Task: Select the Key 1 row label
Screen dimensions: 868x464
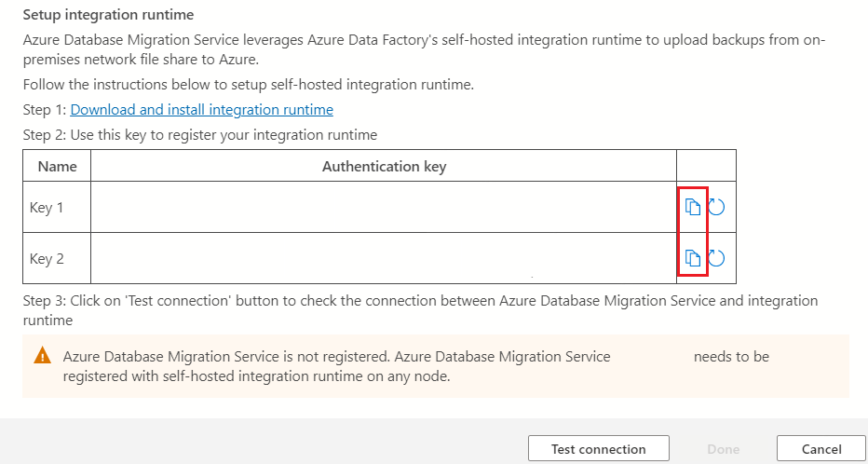Action: click(47, 207)
